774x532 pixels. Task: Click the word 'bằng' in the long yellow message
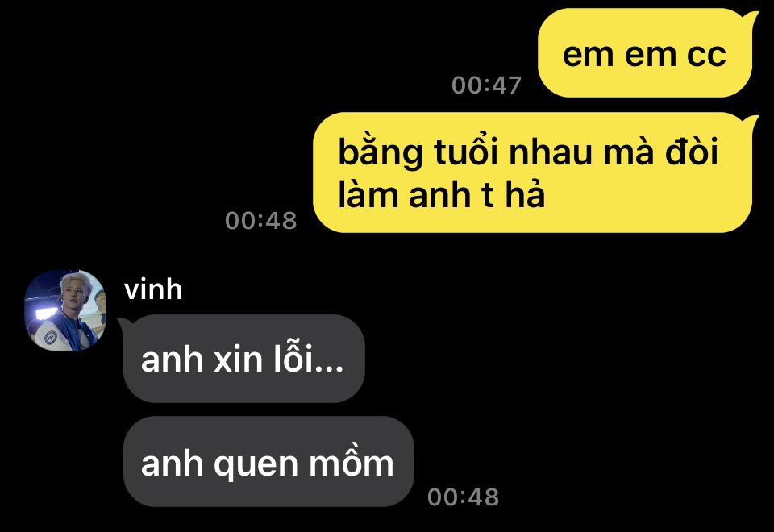pos(381,152)
